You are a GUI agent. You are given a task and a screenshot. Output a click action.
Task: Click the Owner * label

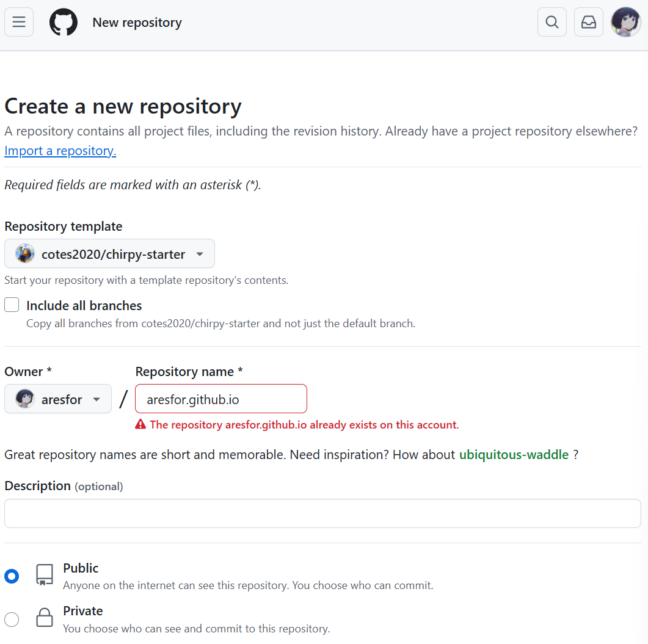tap(28, 372)
